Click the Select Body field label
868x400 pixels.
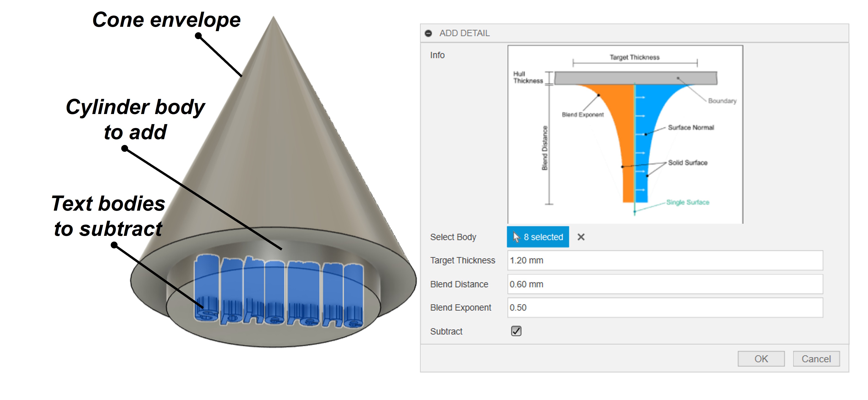pos(453,237)
